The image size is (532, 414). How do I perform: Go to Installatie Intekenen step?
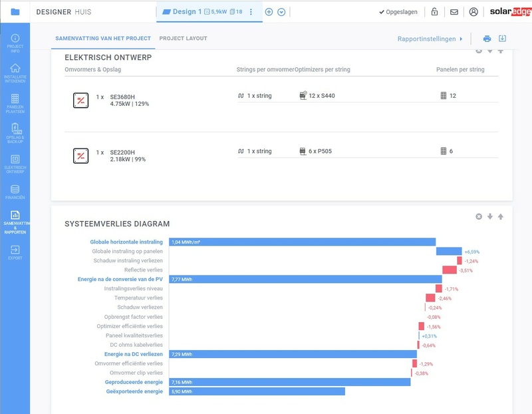15,73
